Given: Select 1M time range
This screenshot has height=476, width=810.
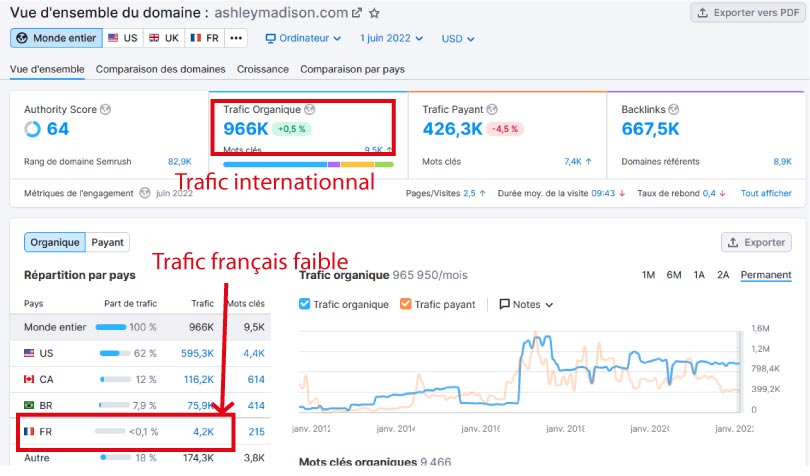Looking at the screenshot, I should pos(648,275).
